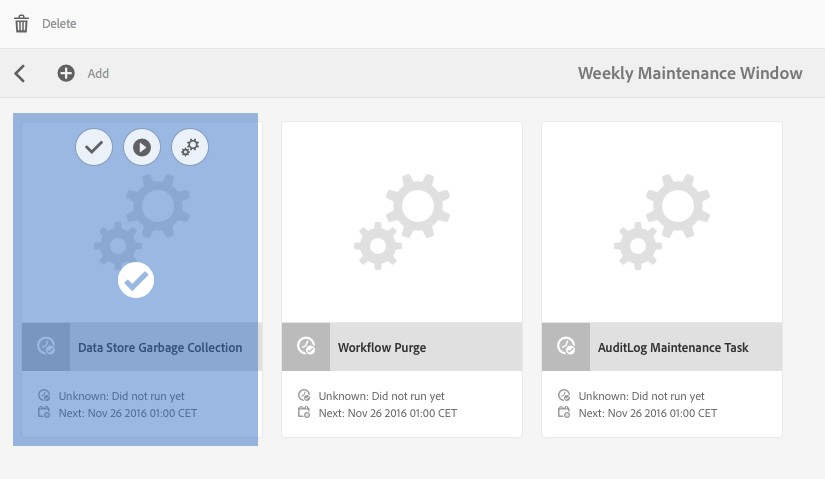The image size is (825, 479).
Task: Toggle the selected checkmark on Data Store card
Action: pos(136,280)
